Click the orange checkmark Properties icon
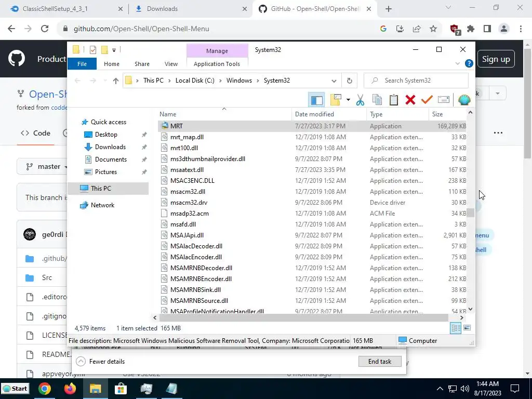The width and height of the screenshot is (532, 399). (427, 100)
